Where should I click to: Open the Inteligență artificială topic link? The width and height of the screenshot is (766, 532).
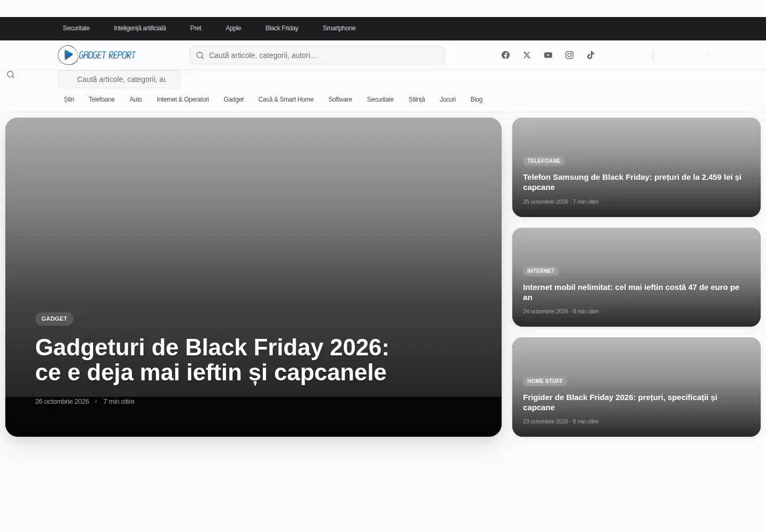(140, 28)
